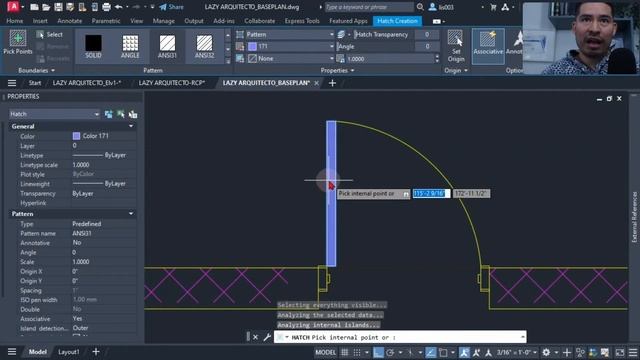Screen dimensions: 640x360
Task: Expand the Origin ribbon panel
Action: (456, 71)
